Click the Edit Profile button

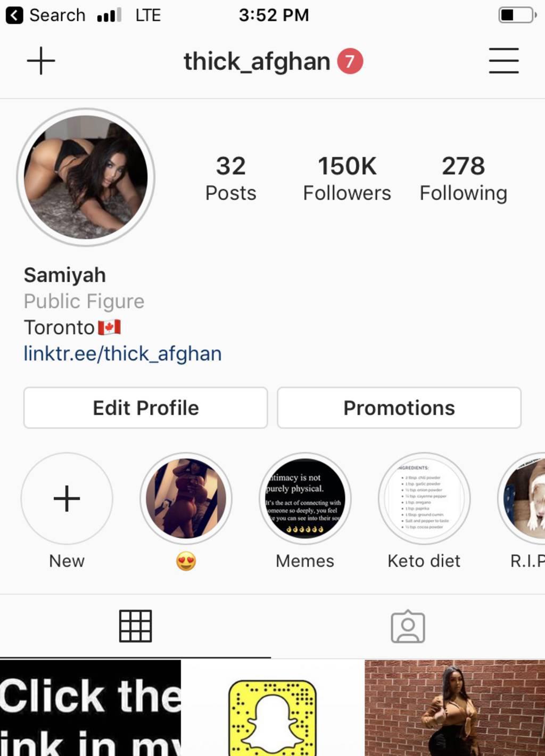(x=145, y=408)
